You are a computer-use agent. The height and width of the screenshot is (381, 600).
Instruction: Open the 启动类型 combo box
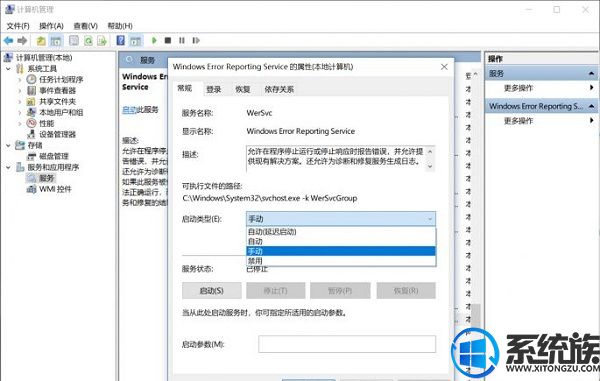(341, 219)
